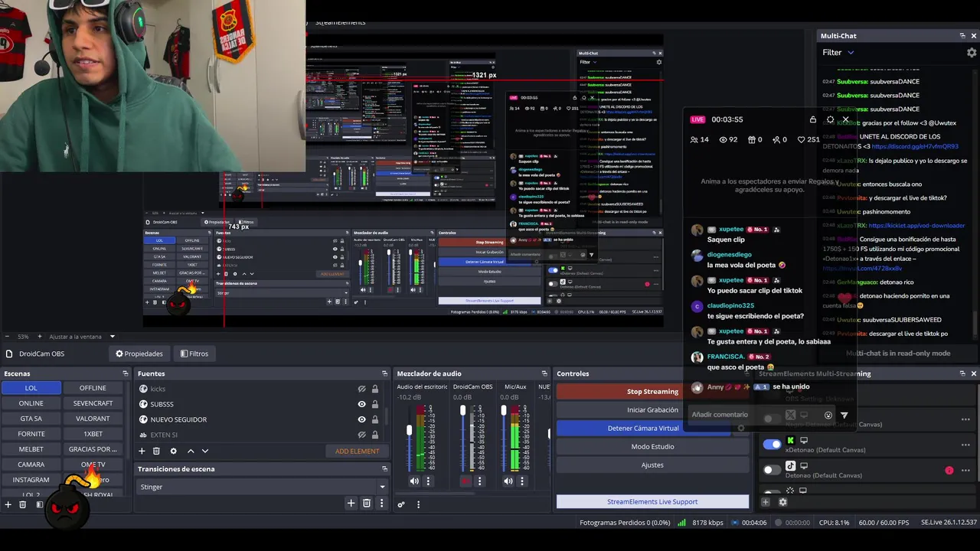Open Audio del escritorio three-dot menu
Image resolution: width=980 pixels, height=551 pixels.
428,481
